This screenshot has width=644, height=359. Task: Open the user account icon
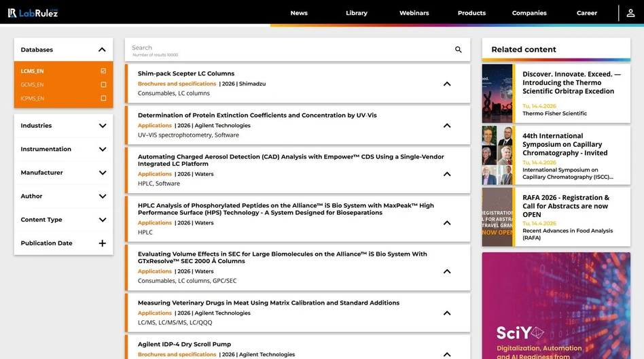click(x=630, y=13)
